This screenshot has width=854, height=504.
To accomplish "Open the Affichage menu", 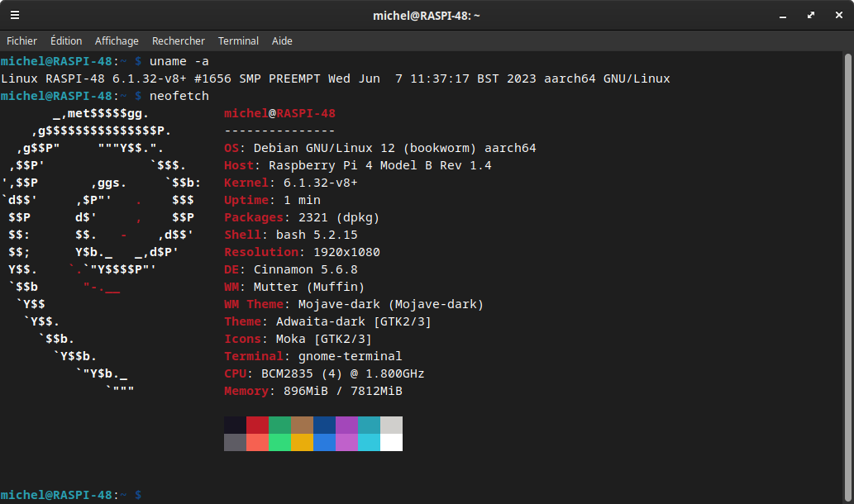I will click(117, 40).
